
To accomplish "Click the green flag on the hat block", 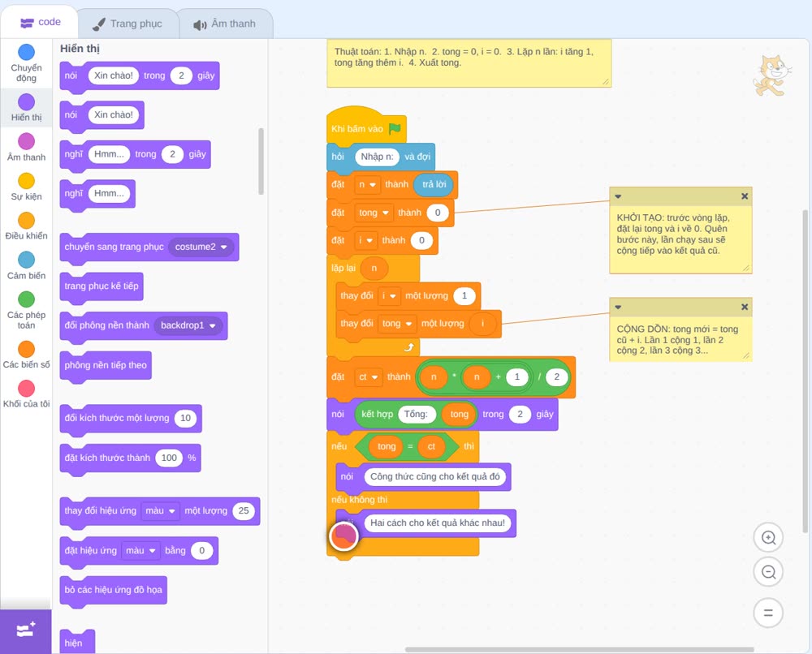I will 395,128.
